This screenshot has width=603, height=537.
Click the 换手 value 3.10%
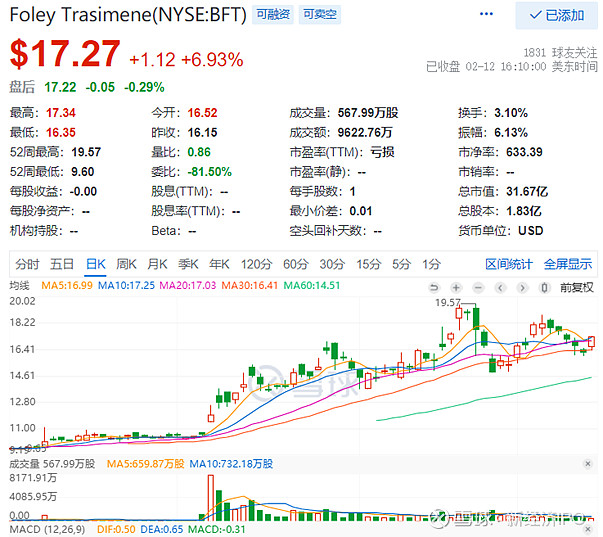click(x=511, y=113)
